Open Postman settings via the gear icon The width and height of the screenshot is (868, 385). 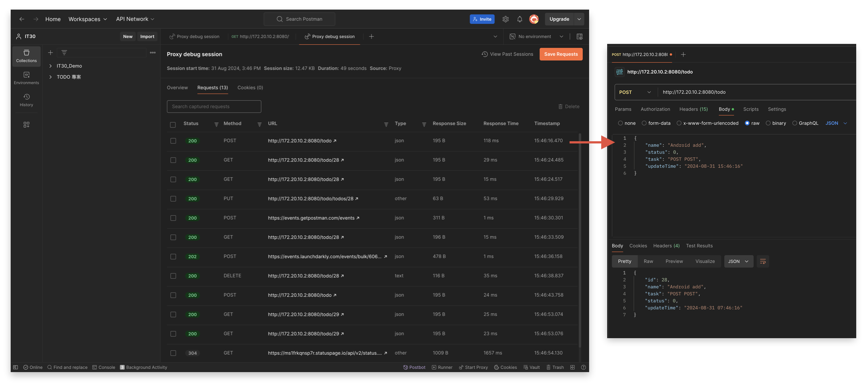tap(505, 19)
